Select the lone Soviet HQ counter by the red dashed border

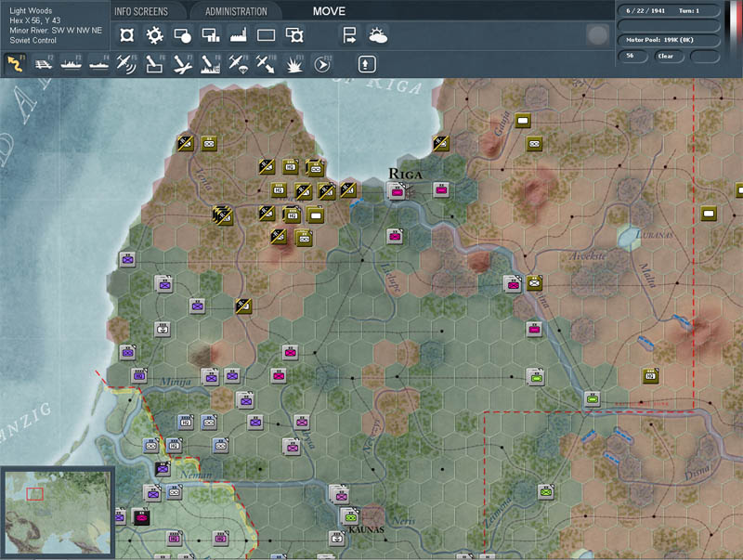pos(651,376)
